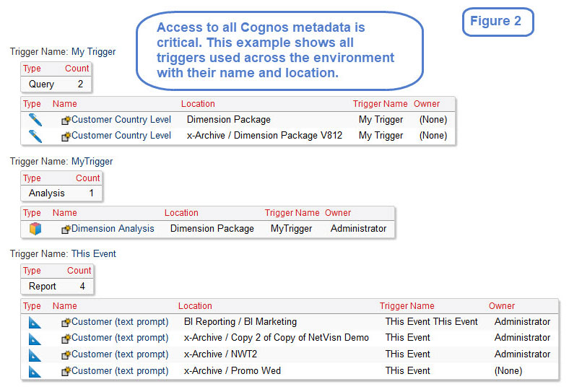Click report icon in Promo Wed row
569x392 pixels.
click(35, 371)
